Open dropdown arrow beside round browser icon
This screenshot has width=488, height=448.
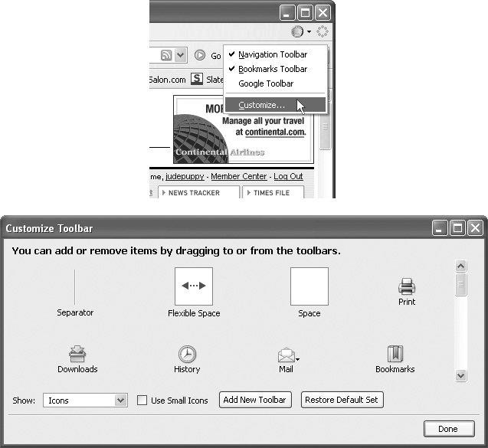(x=309, y=31)
